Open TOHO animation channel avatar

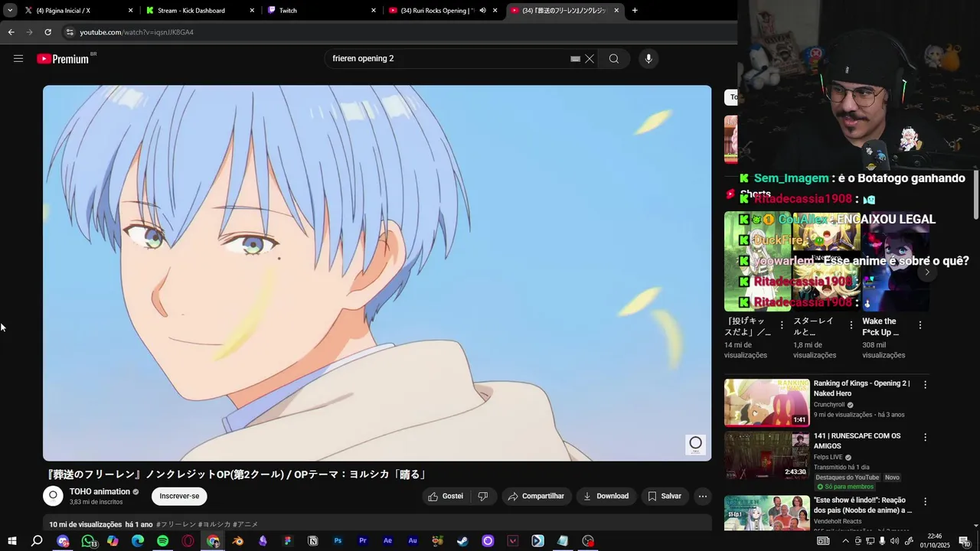(53, 496)
